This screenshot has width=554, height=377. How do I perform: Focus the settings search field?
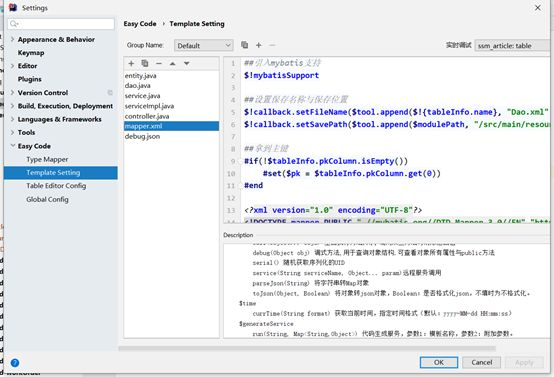click(x=61, y=24)
